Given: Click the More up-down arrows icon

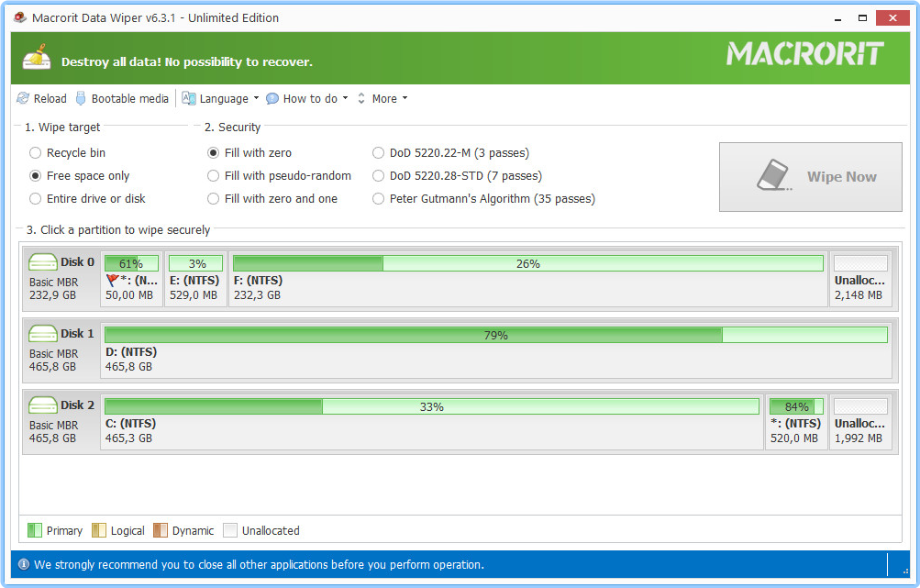Looking at the screenshot, I should click(361, 98).
